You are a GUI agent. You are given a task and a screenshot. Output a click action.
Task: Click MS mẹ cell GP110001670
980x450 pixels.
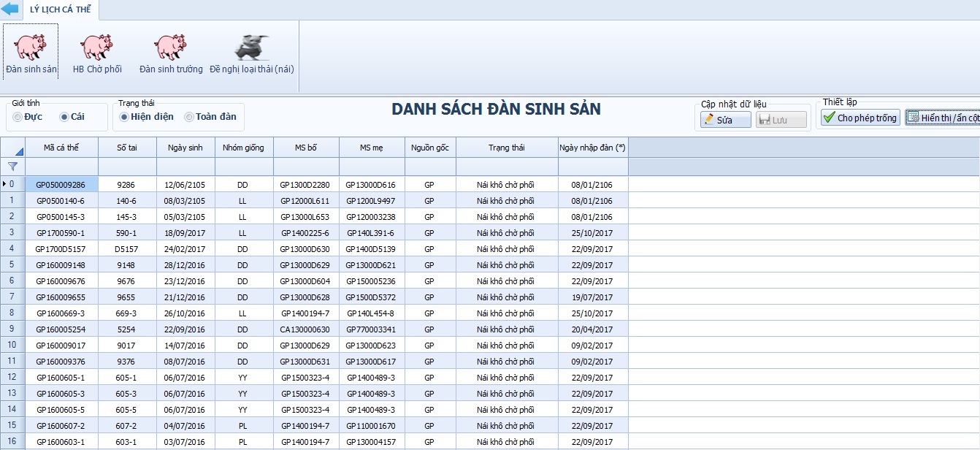point(372,426)
